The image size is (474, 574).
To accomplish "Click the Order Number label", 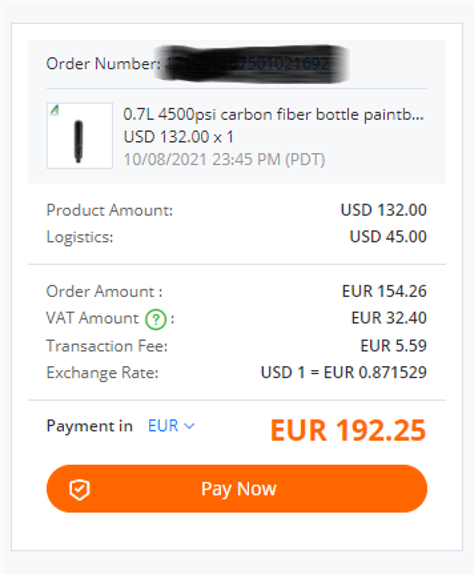I will coord(104,64).
